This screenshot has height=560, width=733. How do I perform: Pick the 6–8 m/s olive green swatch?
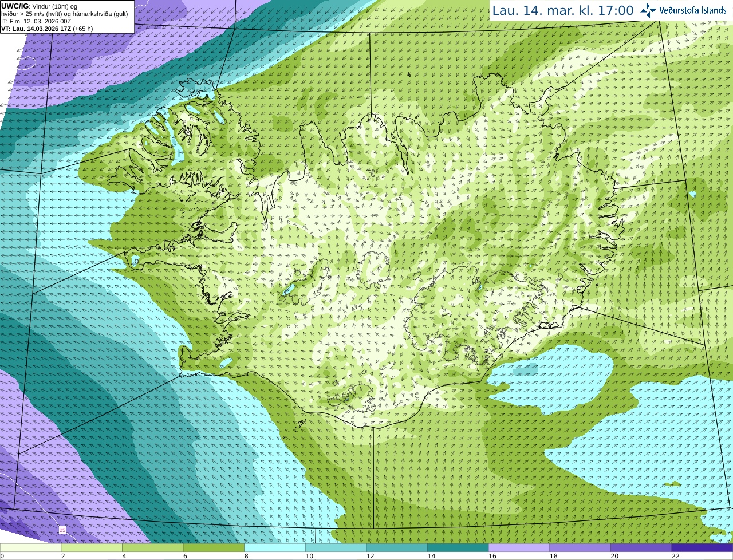coord(214,548)
